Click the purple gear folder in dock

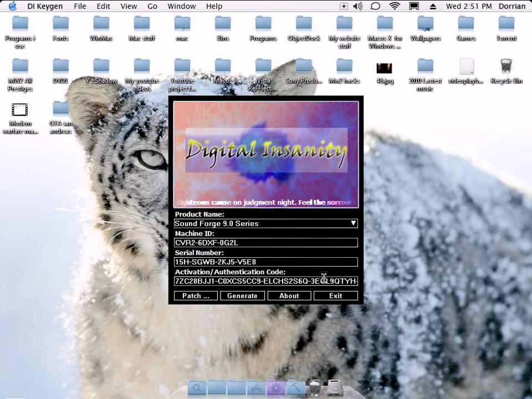pos(275,388)
